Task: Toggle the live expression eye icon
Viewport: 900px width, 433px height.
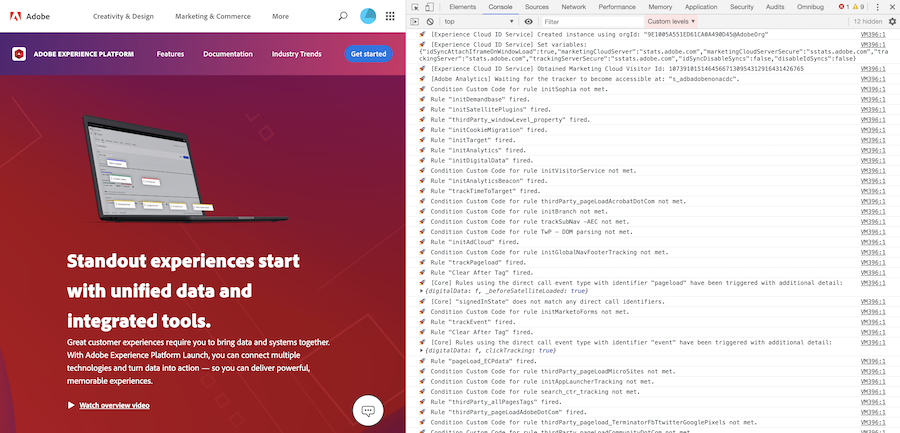Action: click(x=529, y=21)
